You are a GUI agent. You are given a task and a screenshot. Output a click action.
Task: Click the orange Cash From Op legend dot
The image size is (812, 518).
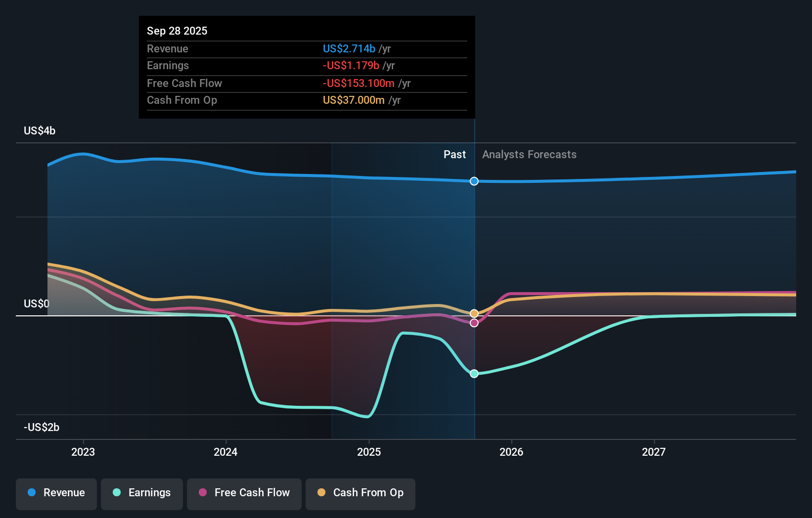coord(322,493)
